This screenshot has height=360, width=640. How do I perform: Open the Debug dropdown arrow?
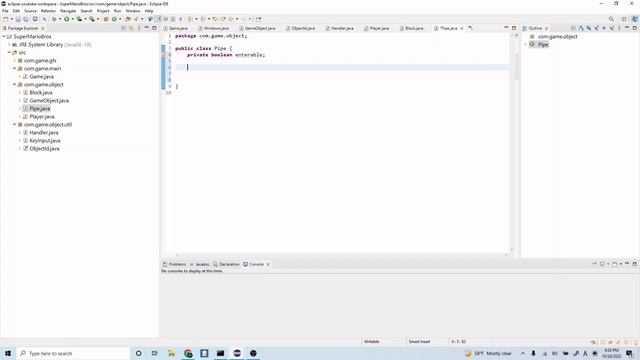tap(60, 19)
